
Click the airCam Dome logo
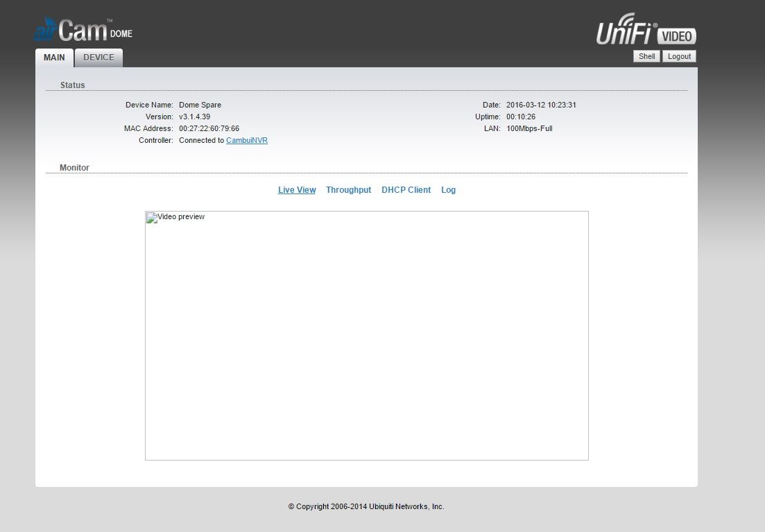tap(83, 31)
